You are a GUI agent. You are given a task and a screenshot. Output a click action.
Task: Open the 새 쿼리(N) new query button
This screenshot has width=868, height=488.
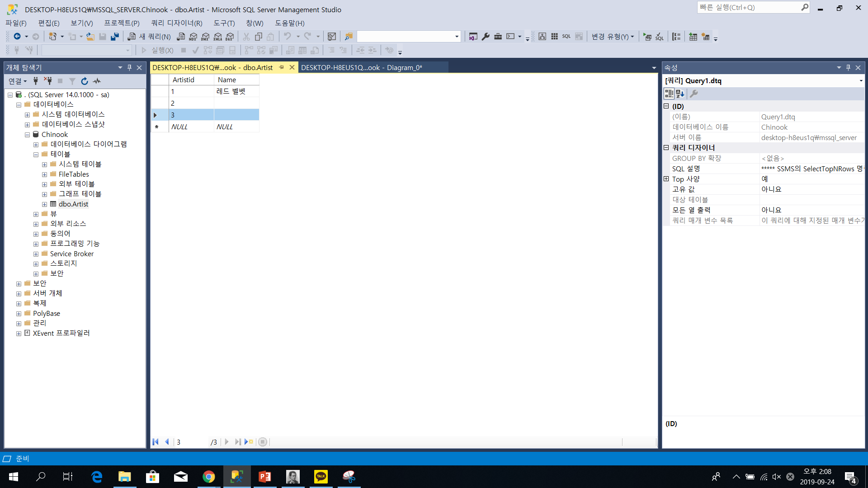click(x=149, y=37)
